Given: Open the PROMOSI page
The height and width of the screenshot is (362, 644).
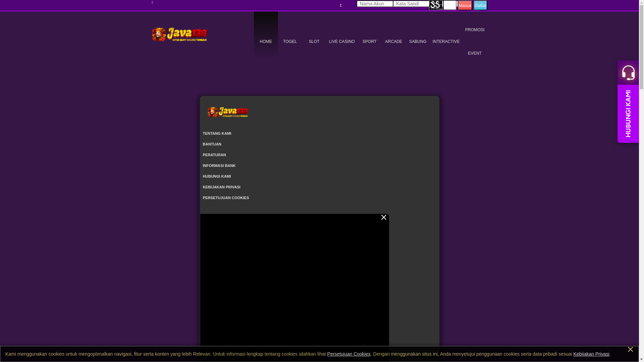Looking at the screenshot, I should coord(475,30).
